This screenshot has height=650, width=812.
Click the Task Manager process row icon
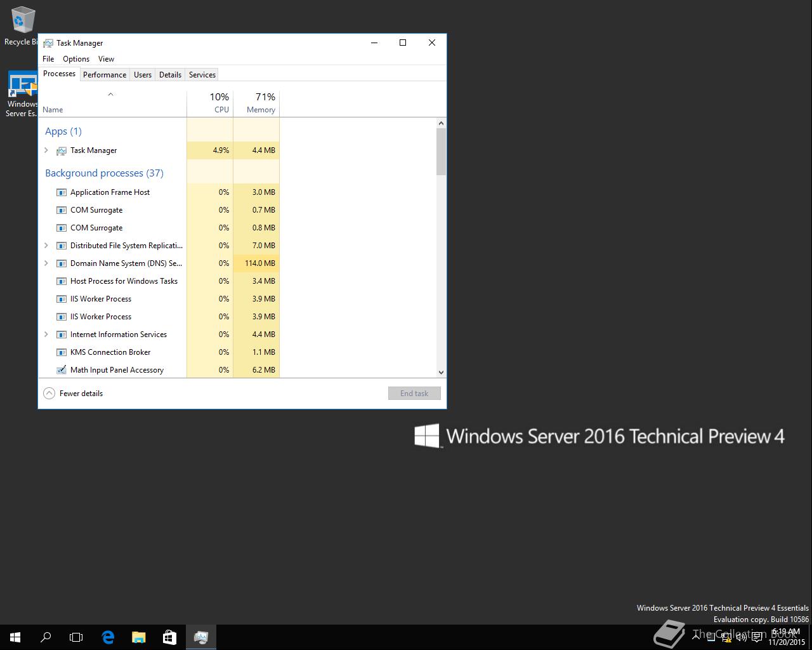pos(62,150)
